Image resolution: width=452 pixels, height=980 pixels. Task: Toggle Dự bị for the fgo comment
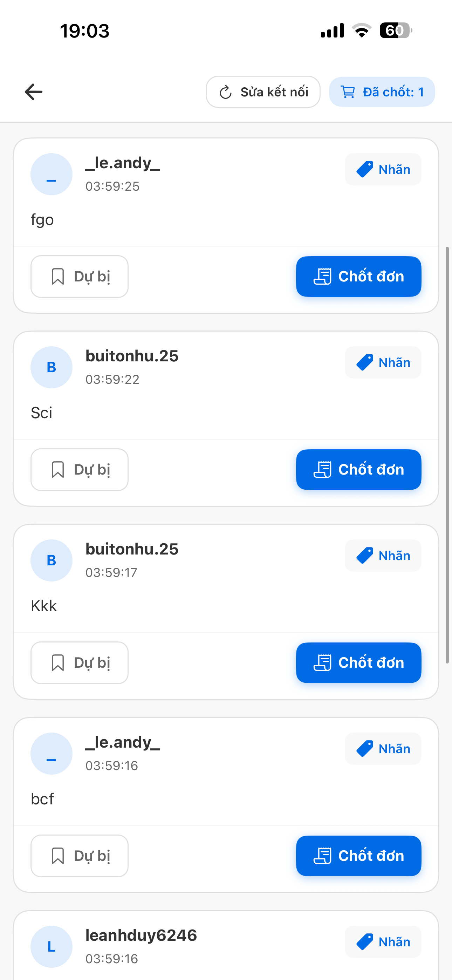coord(80,277)
